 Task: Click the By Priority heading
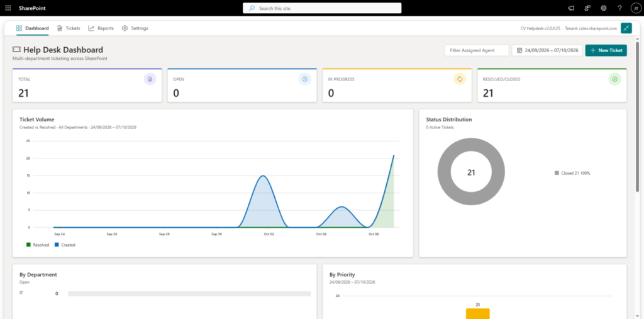[342, 274]
